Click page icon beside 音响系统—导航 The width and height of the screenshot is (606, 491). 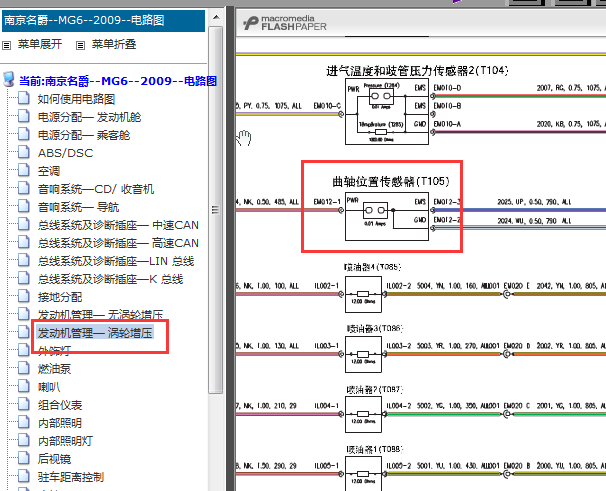[x=24, y=206]
